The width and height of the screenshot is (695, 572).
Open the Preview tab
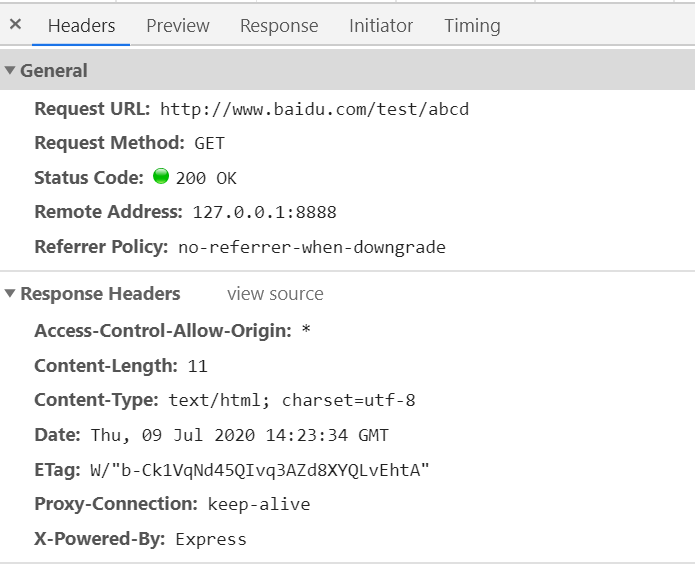coord(178,26)
